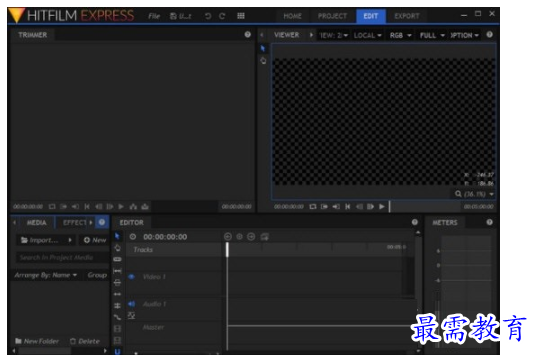Toggle loop playback in Viewer

pyautogui.click(x=313, y=206)
